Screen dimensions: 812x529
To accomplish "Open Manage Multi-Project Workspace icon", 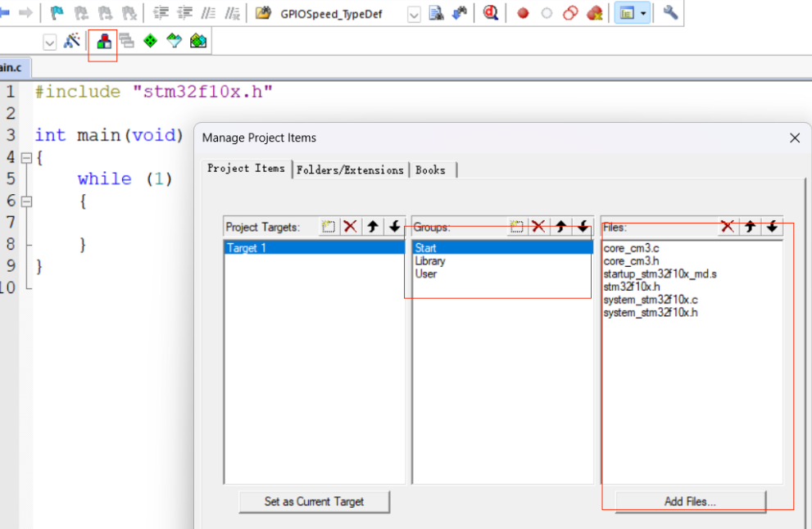I will [x=127, y=40].
